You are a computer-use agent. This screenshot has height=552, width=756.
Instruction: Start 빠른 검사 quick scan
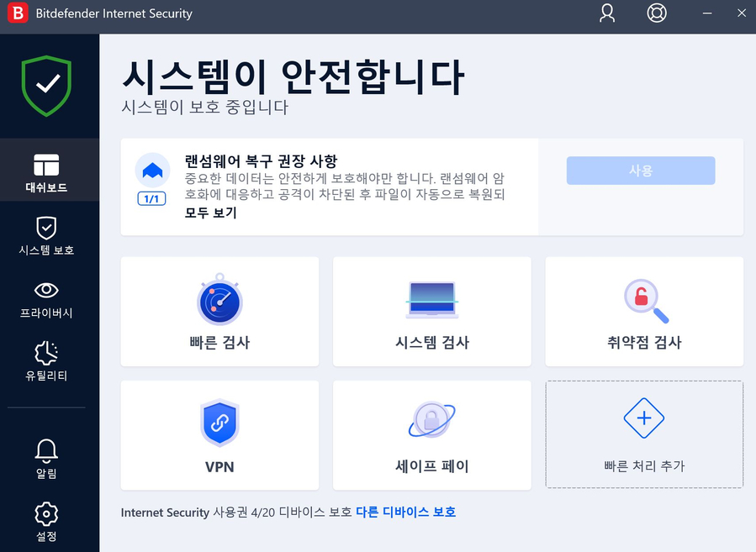(x=219, y=311)
